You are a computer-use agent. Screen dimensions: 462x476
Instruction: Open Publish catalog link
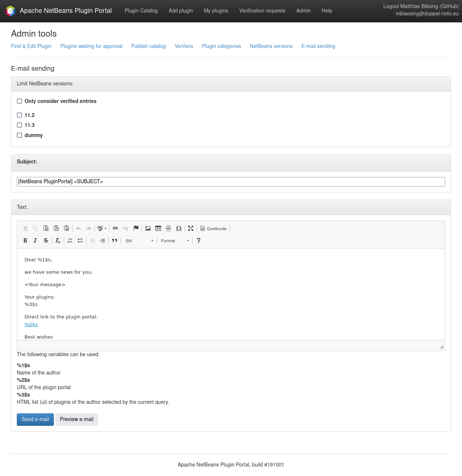pyautogui.click(x=149, y=46)
